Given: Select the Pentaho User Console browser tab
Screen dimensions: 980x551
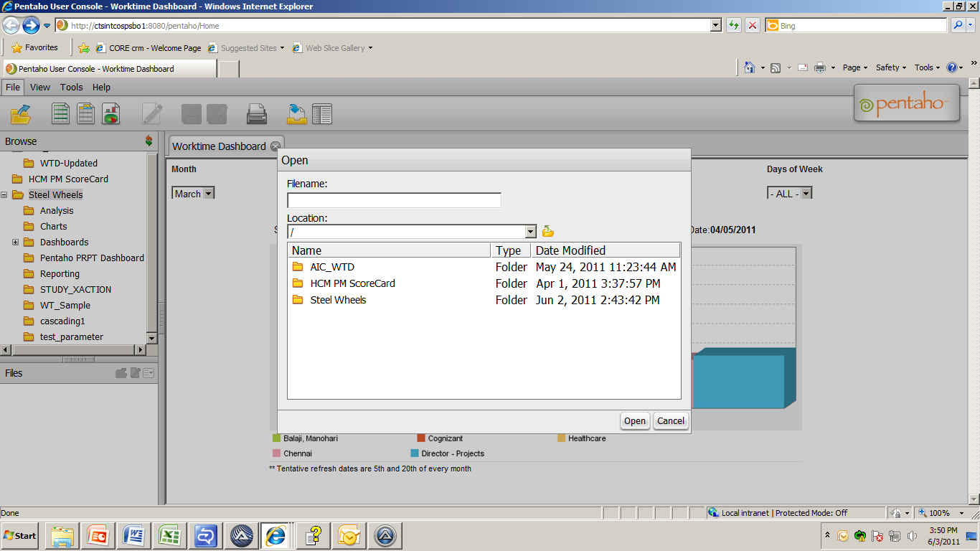Looking at the screenshot, I should click(109, 69).
